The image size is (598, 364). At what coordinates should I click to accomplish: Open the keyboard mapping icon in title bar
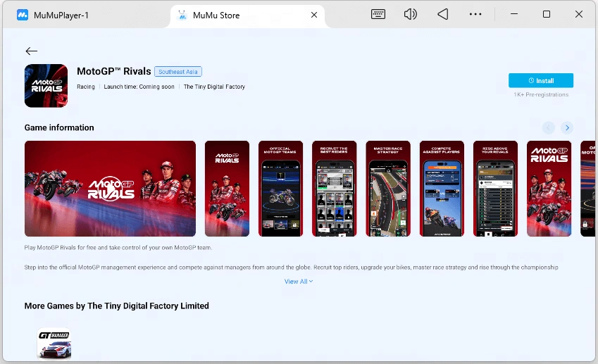pos(378,15)
